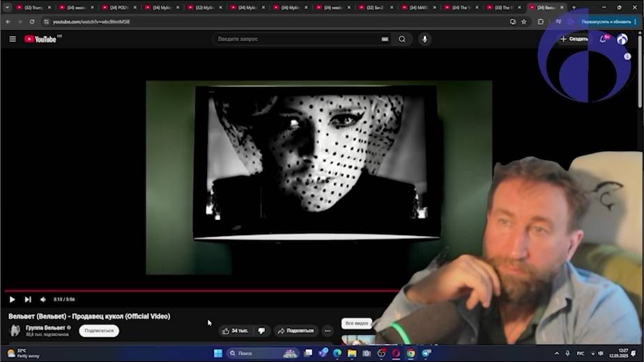This screenshot has height=362, width=644.
Task: Open Google Chrome from the taskbar
Action: tap(411, 353)
